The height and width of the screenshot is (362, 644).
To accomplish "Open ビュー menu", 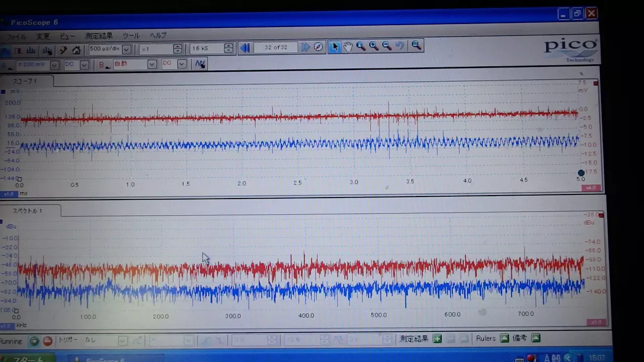I will pyautogui.click(x=67, y=37).
